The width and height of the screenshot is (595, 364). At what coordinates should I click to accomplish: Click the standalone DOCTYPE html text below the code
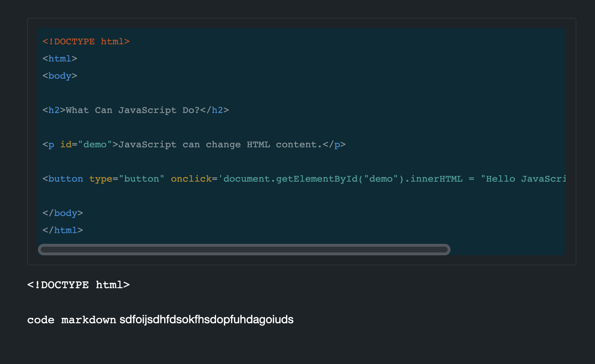tap(78, 285)
